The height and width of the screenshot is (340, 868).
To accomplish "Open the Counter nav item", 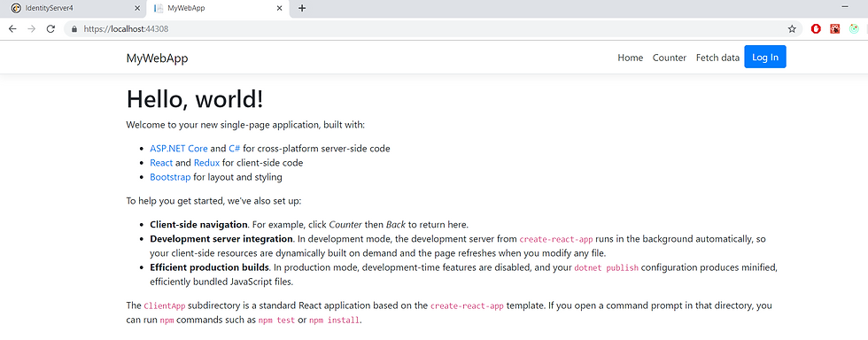I will tap(670, 58).
